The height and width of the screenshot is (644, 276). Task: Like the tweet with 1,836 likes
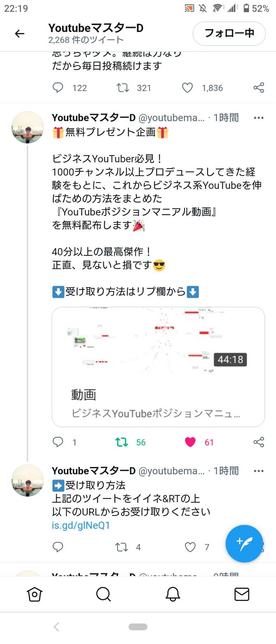point(188,88)
